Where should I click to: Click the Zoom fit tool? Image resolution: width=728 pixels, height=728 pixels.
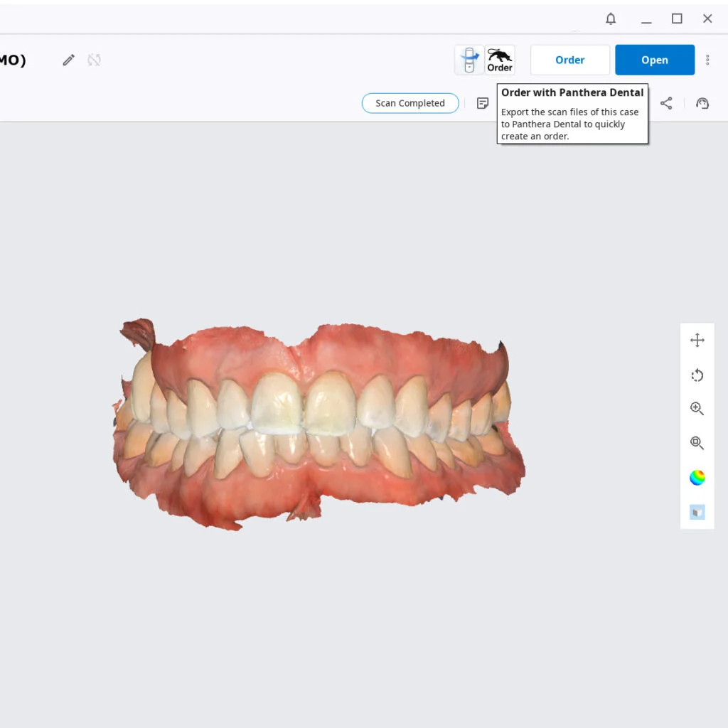tap(697, 443)
